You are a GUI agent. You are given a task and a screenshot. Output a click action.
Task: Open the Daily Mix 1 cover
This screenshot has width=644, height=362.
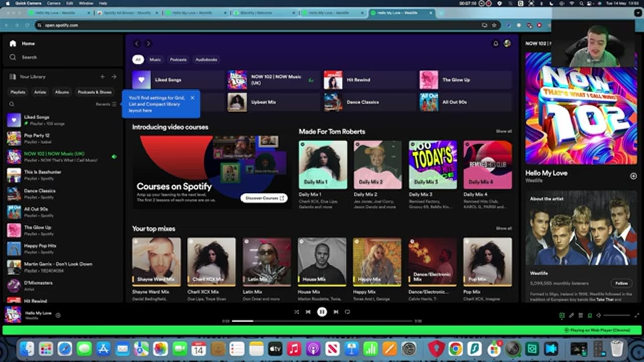(323, 165)
